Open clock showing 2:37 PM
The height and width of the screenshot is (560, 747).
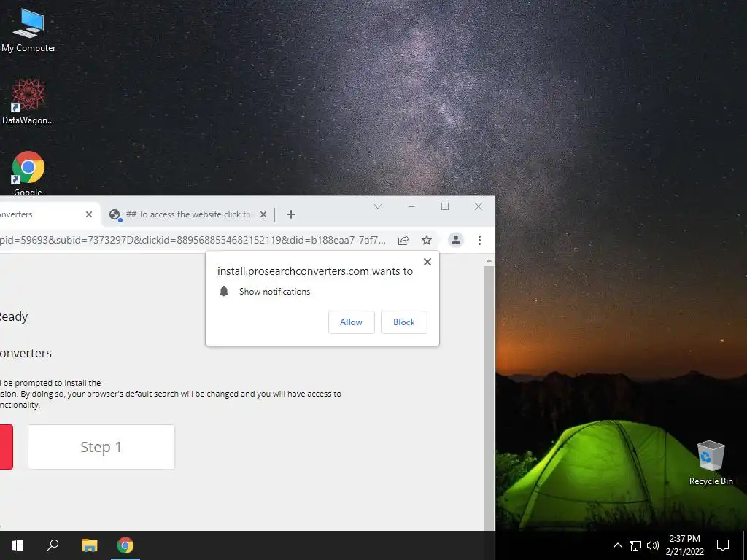point(684,545)
